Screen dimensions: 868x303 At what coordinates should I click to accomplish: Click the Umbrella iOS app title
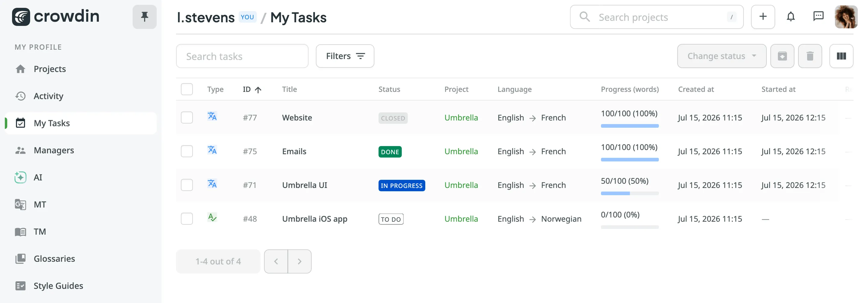(314, 219)
